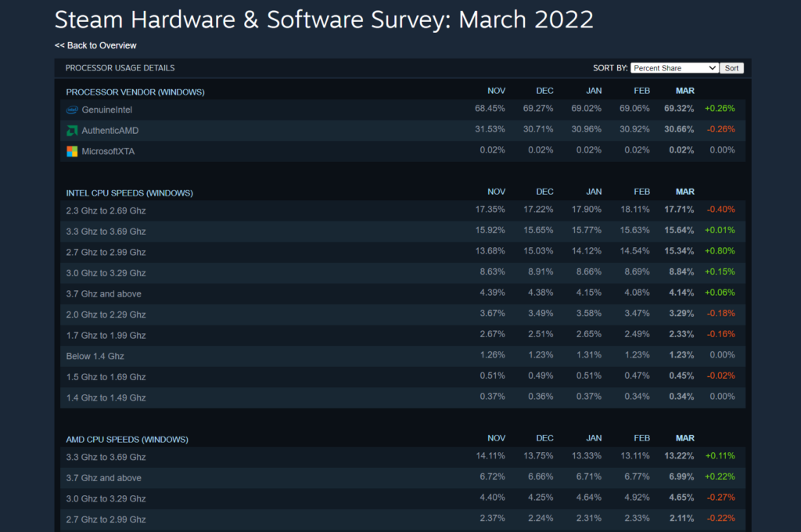
Task: Click GenuineIntel change +0.26%
Action: (720, 108)
